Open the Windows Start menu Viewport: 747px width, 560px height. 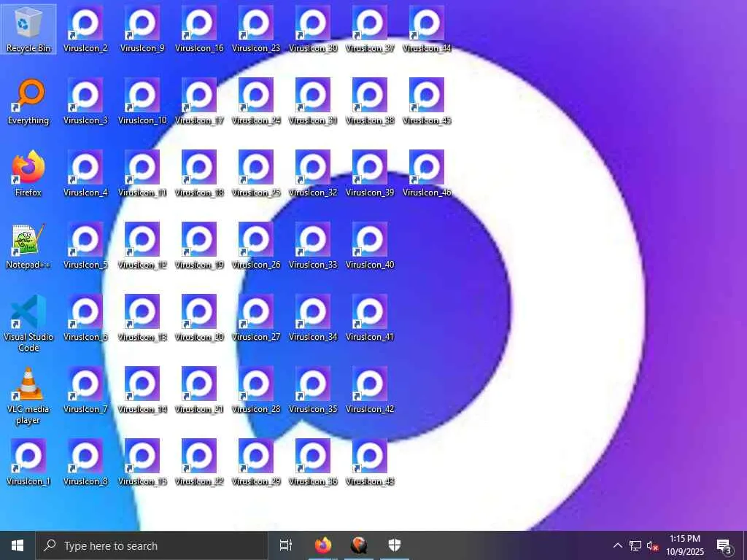18,545
